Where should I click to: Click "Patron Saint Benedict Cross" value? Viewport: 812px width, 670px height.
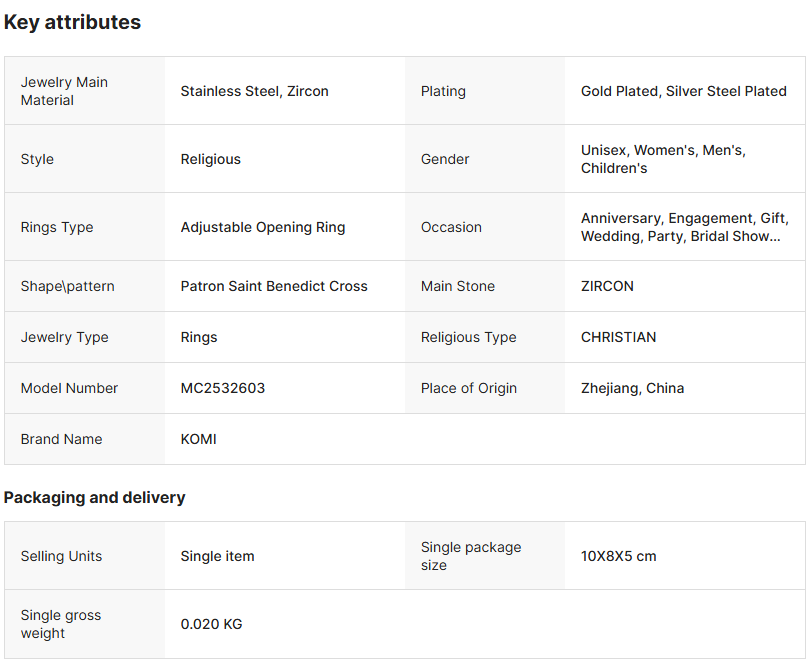(274, 286)
